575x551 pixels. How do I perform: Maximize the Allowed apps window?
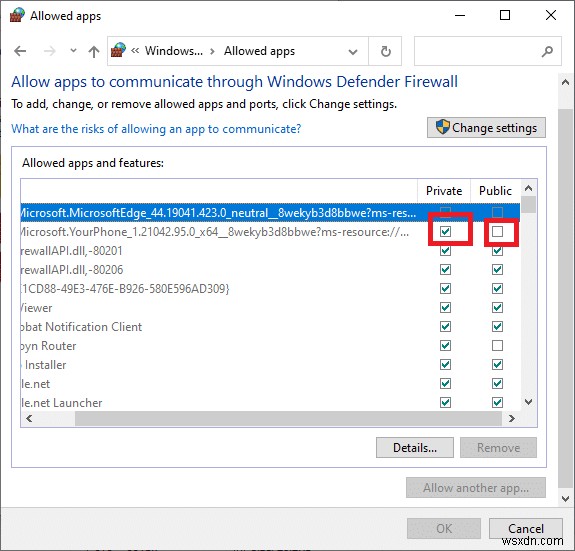click(505, 15)
